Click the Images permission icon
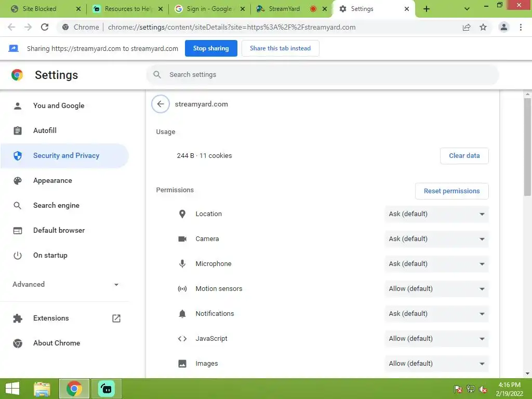This screenshot has height=399, width=532. point(182,363)
